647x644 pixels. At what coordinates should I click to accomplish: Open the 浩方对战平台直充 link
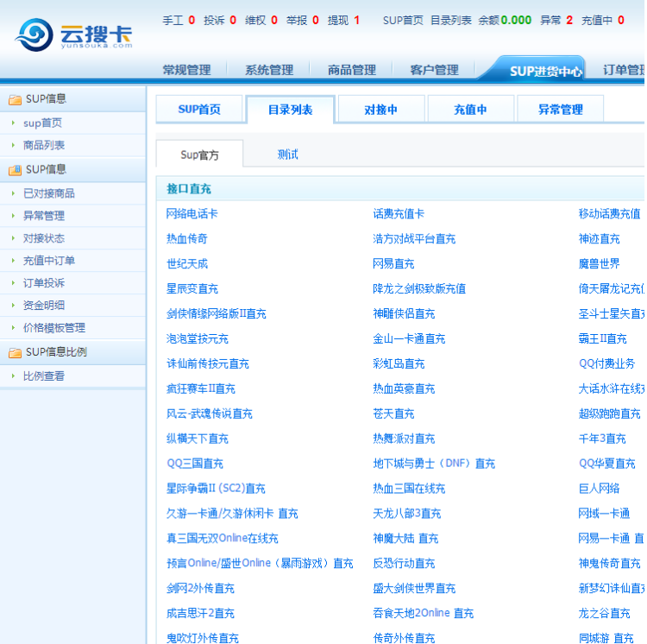point(414,238)
